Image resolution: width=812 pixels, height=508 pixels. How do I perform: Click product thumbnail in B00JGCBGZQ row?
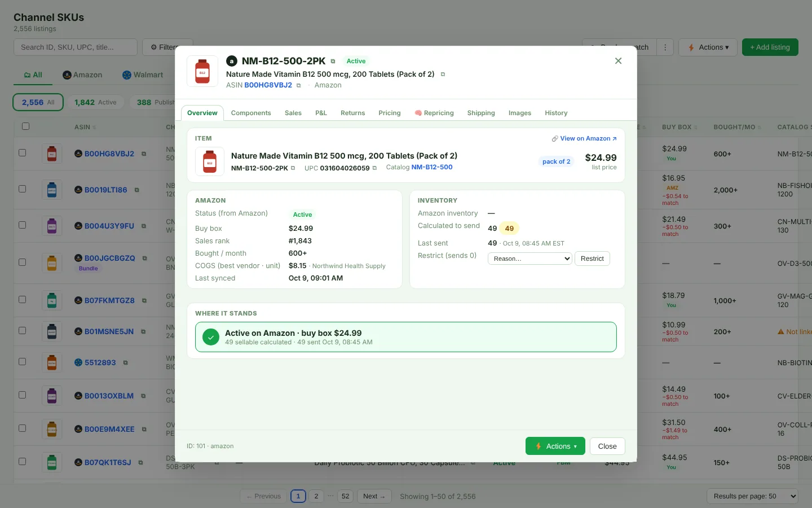tap(52, 263)
